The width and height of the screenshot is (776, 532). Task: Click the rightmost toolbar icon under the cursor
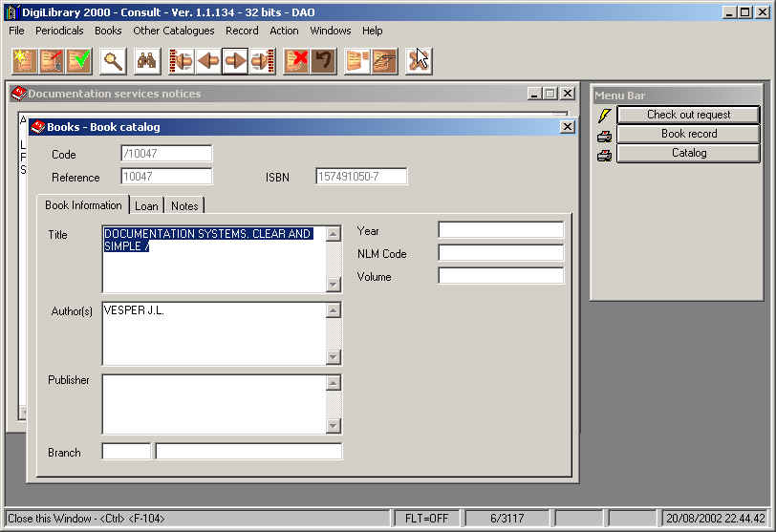point(419,61)
